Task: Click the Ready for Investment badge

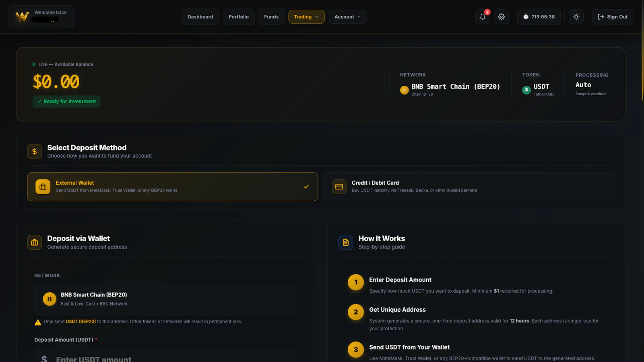Action: [x=67, y=101]
